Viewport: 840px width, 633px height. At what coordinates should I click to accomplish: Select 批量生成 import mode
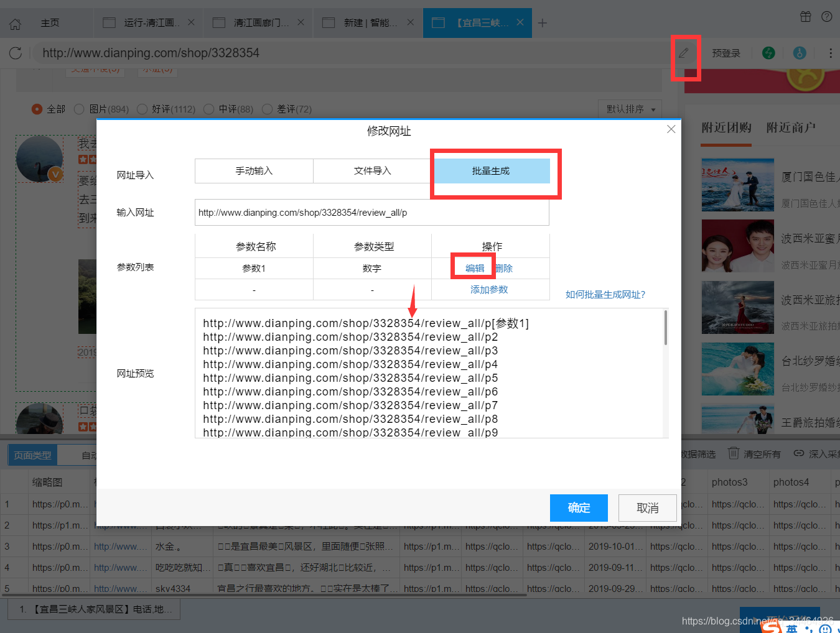[491, 171]
